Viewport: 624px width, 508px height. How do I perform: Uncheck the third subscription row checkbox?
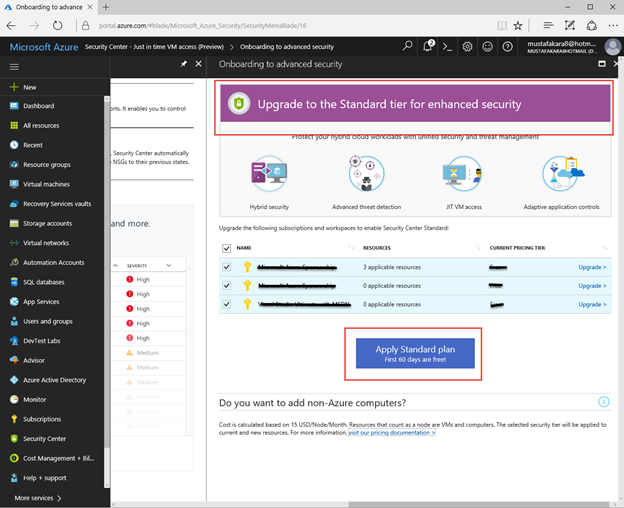pyautogui.click(x=226, y=304)
